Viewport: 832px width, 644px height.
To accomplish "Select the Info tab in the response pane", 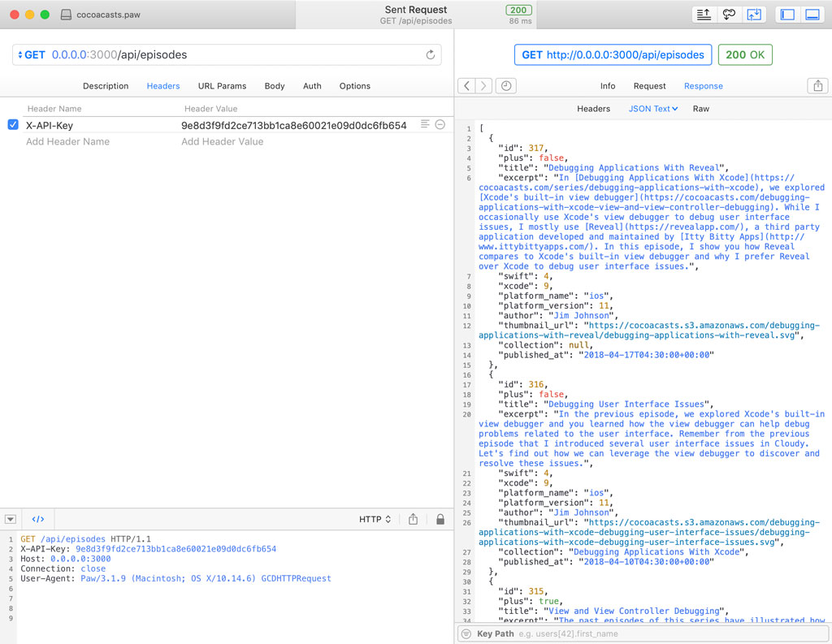I will pyautogui.click(x=608, y=85).
